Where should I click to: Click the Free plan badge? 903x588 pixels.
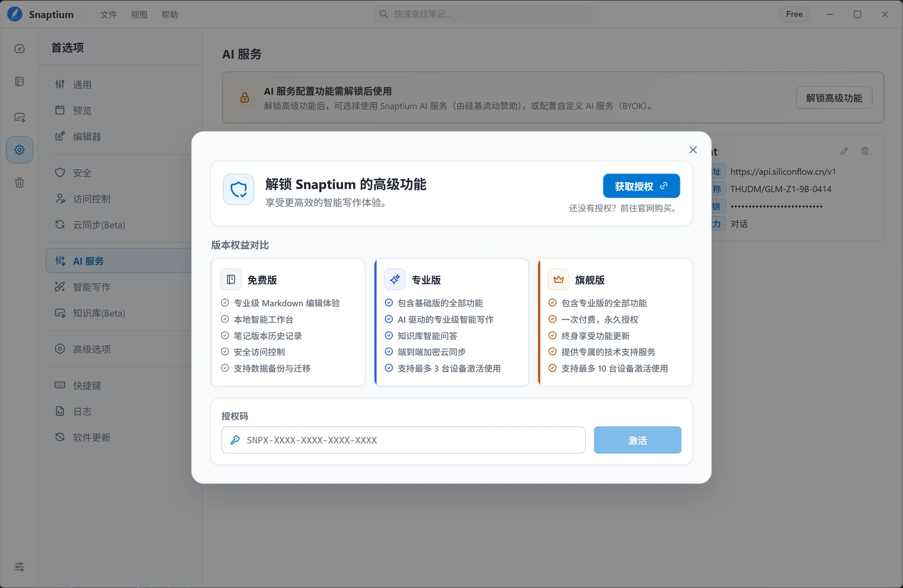coord(794,14)
